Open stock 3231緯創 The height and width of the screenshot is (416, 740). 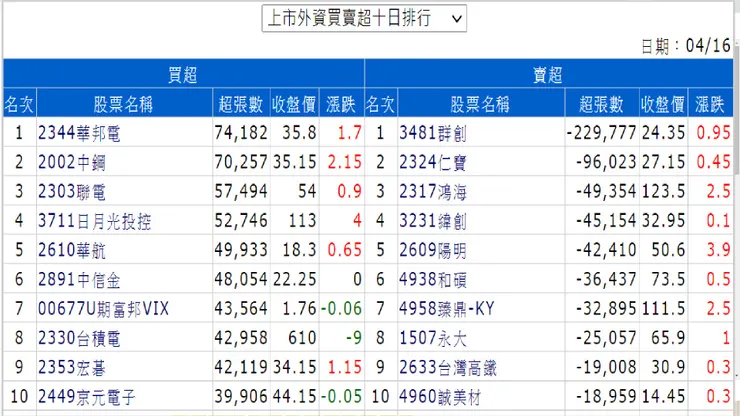pyautogui.click(x=433, y=221)
